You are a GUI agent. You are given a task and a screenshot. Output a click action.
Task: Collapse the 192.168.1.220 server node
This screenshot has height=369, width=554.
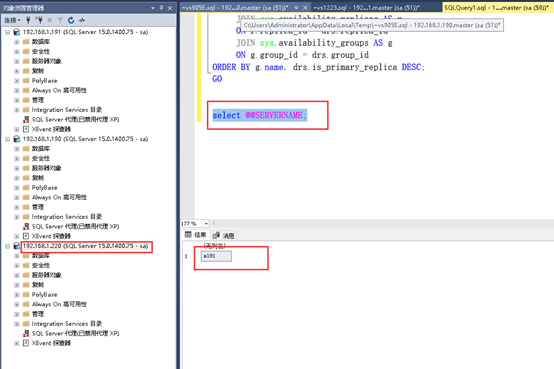(x=7, y=246)
